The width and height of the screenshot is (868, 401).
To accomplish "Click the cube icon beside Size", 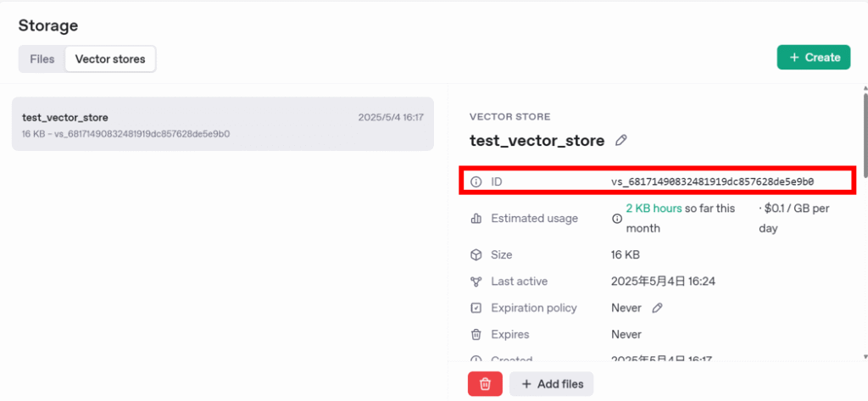I will (x=476, y=255).
